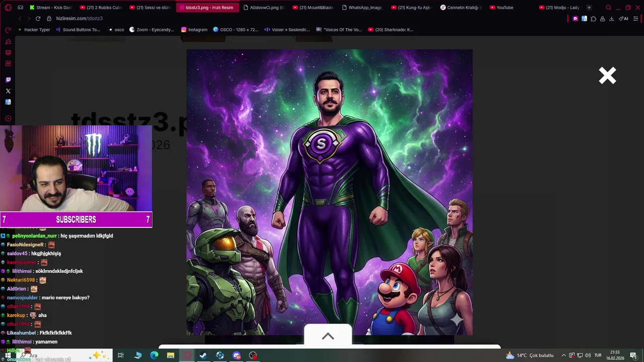
Task: Open the Stream - Kick Dashboard tab
Action: [50, 8]
